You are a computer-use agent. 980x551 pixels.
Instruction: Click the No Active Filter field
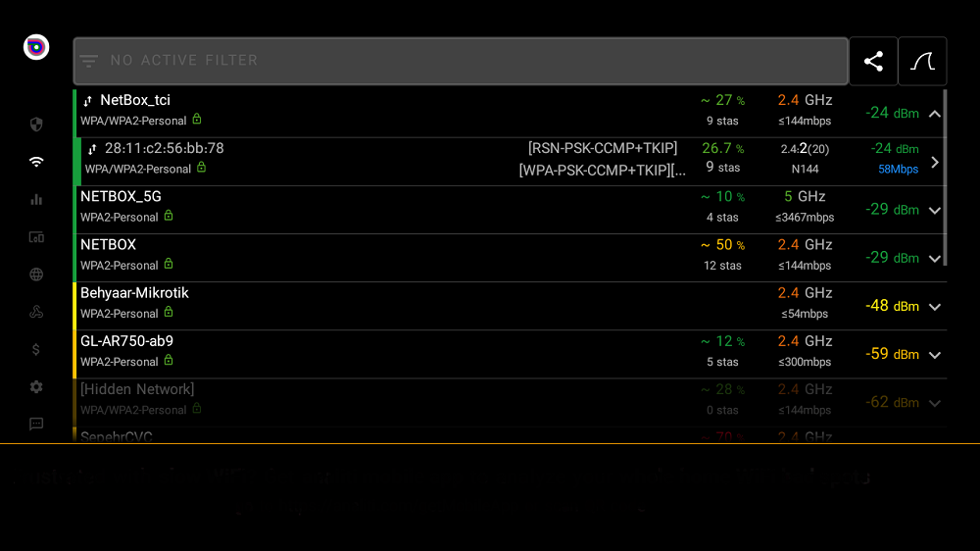coord(461,61)
